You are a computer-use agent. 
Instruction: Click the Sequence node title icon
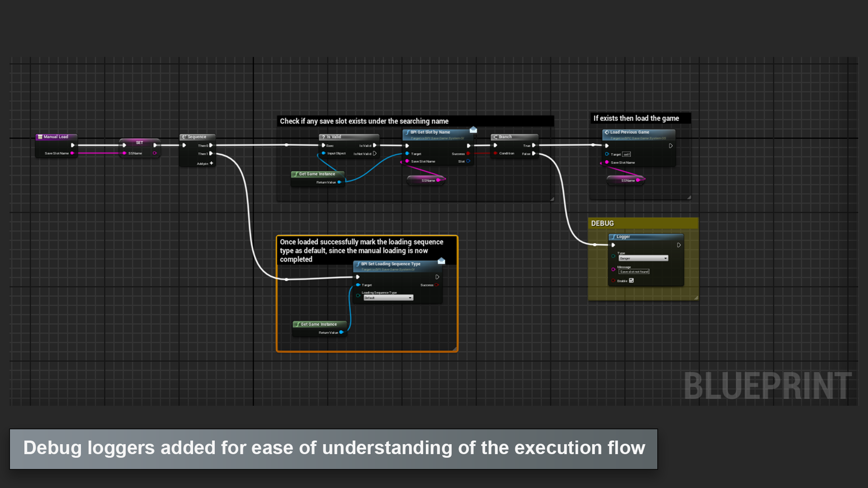tap(184, 137)
